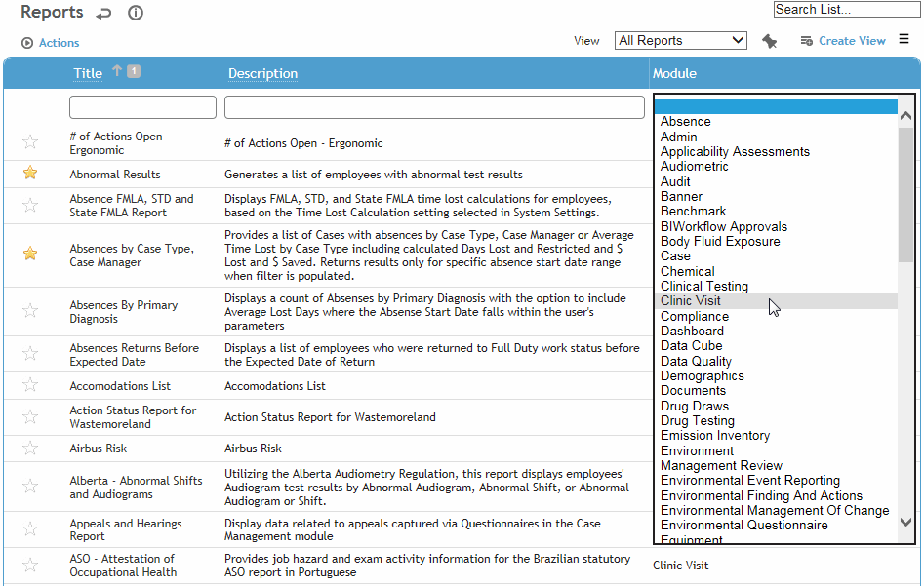Click the Description filter text box
The image size is (924, 586).
pyautogui.click(x=434, y=107)
